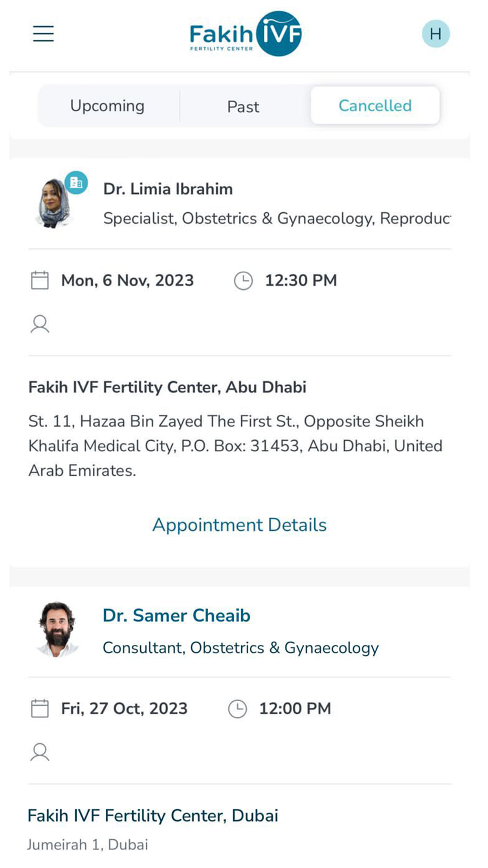Screen dimensions: 488x868
Task: Click the clock icon beside 12:00 PM
Action: point(237,709)
